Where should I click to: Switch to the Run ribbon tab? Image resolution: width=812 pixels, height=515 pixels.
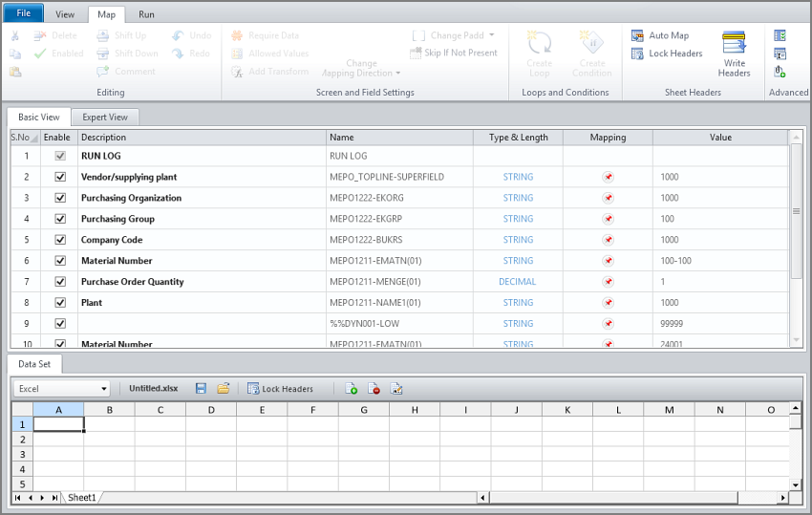pyautogui.click(x=146, y=14)
